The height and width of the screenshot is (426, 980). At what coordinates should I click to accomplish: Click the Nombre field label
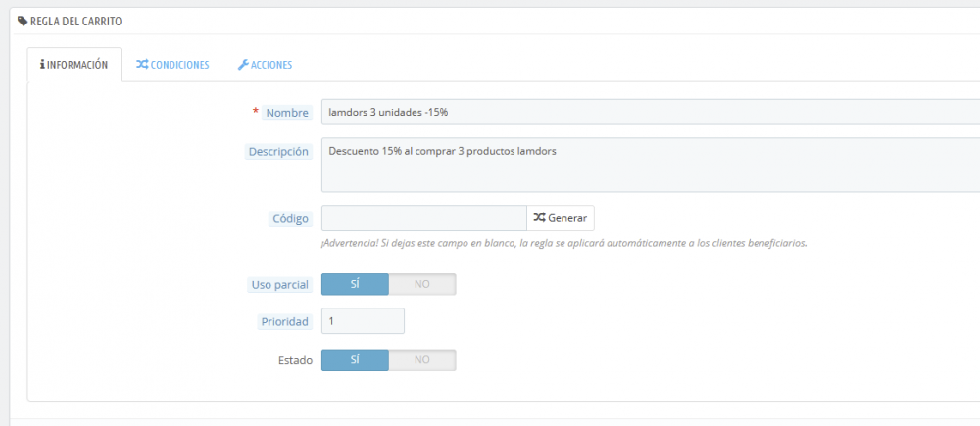(x=287, y=113)
